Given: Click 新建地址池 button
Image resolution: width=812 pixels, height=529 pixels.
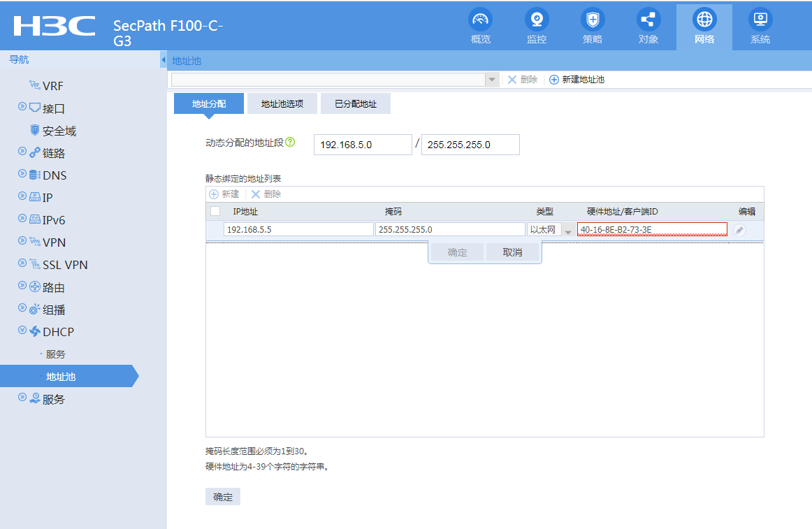Looking at the screenshot, I should tap(577, 80).
